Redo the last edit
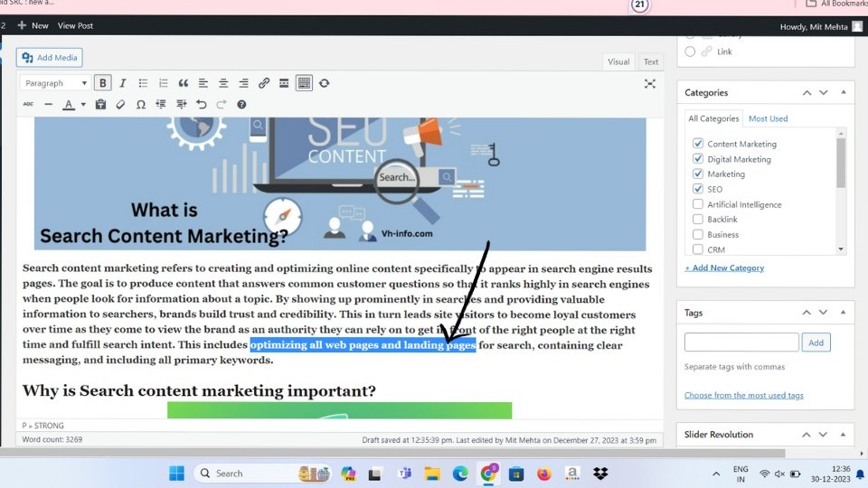 click(222, 104)
